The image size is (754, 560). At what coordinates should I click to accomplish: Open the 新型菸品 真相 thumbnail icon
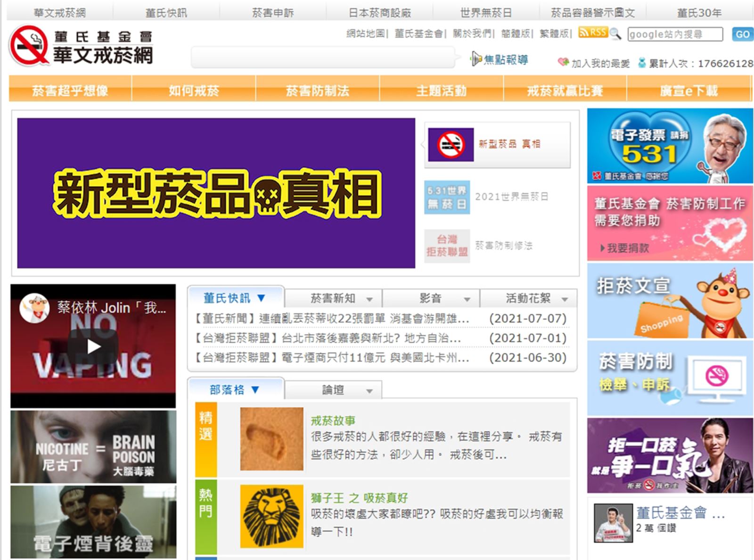[451, 145]
